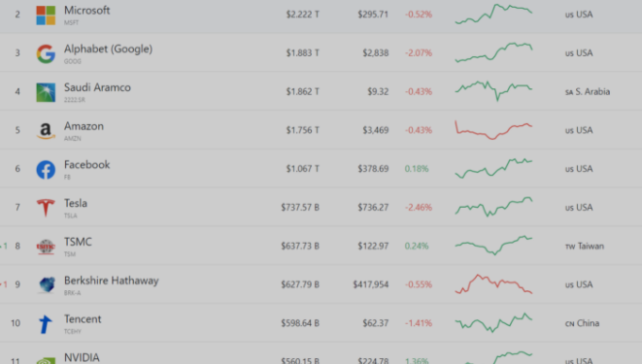Open the Saudi Aramco company page
The image size is (642, 364).
(97, 87)
